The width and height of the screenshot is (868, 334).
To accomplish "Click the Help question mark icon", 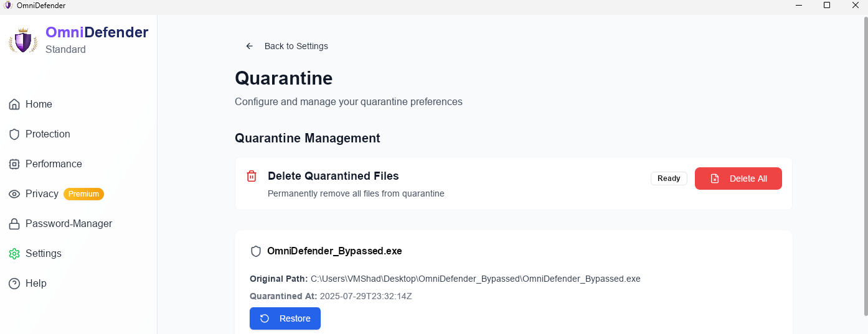I will [14, 284].
